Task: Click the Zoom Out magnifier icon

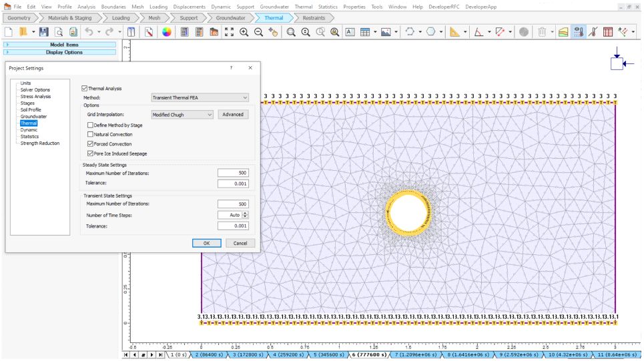Action: (258, 32)
